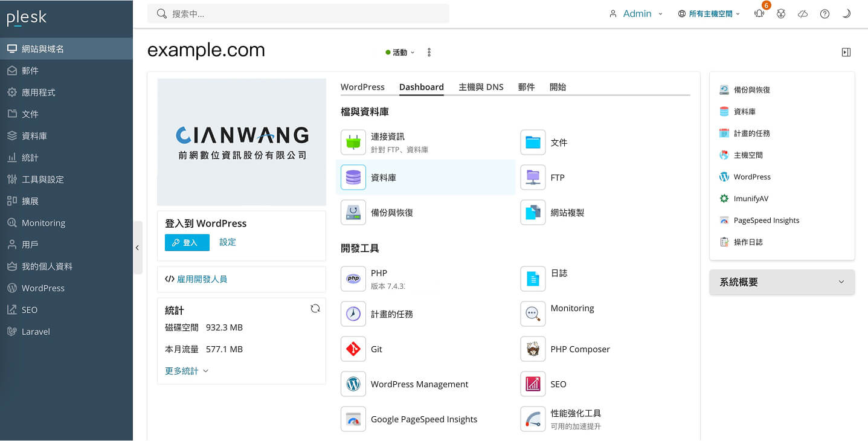Open the Git tool icon
868x441 pixels.
(353, 349)
